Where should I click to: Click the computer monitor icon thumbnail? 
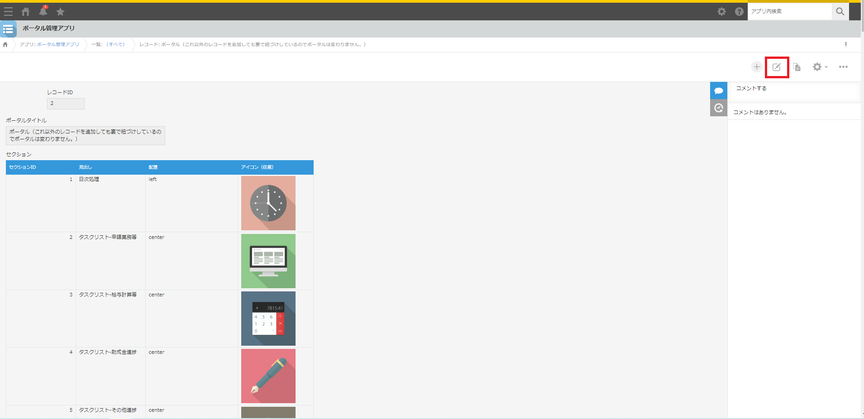click(x=268, y=261)
